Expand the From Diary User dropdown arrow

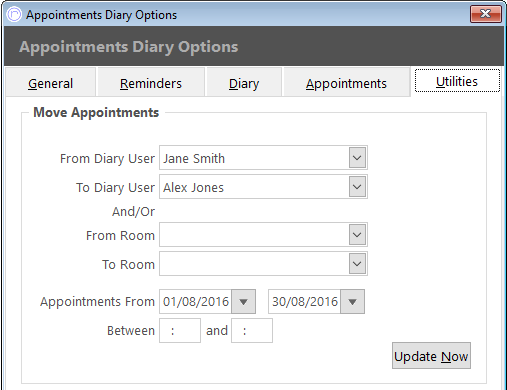(357, 158)
